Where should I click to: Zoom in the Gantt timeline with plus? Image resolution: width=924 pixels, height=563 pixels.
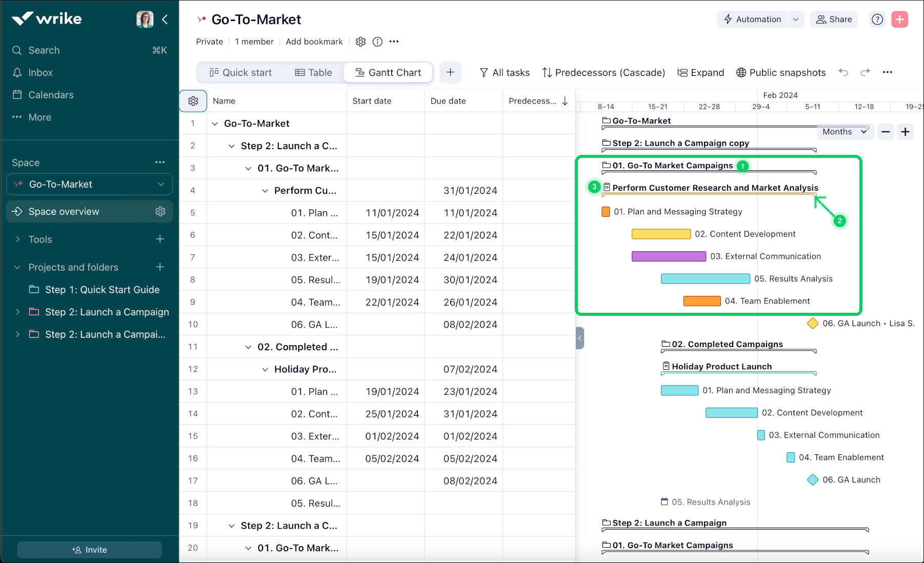coord(906,132)
